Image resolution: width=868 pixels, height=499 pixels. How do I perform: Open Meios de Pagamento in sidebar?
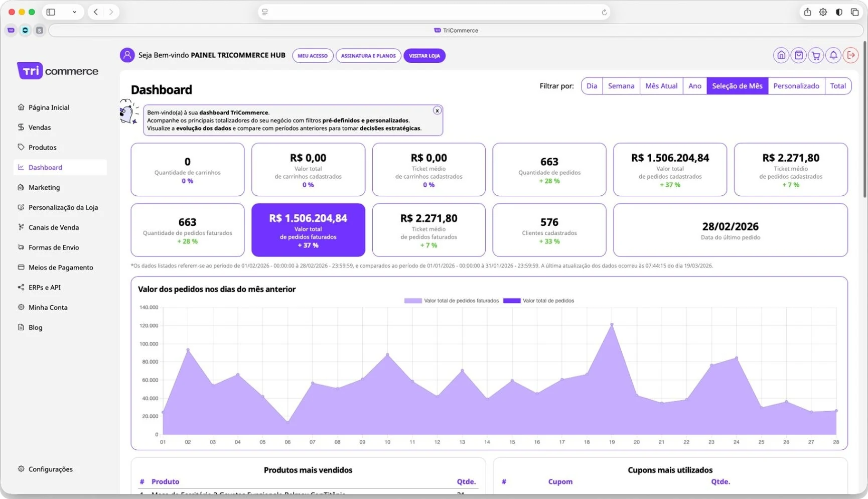click(x=60, y=268)
